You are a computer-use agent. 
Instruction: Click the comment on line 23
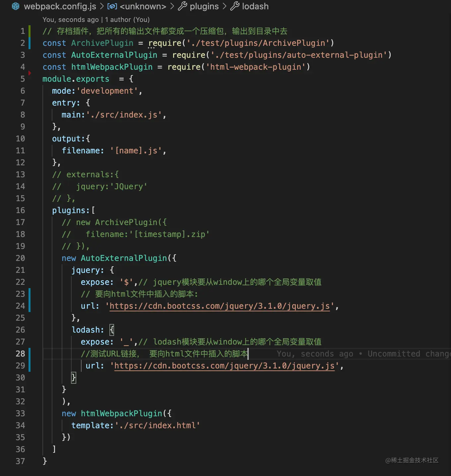139,294
